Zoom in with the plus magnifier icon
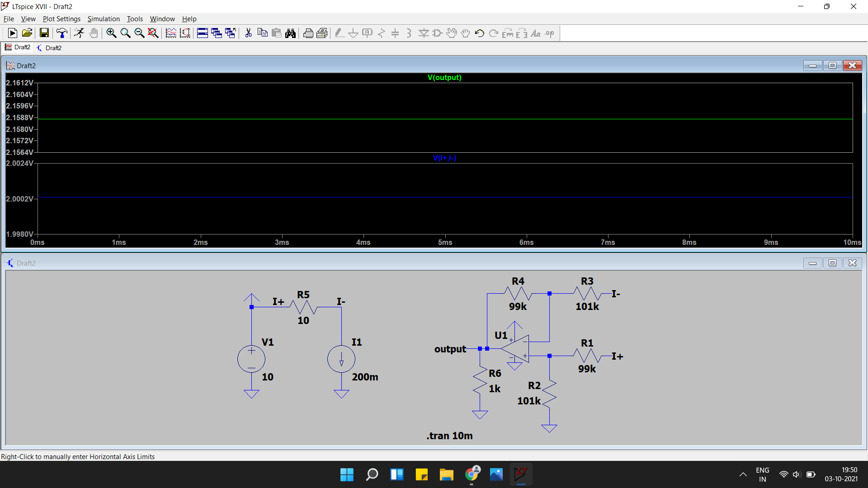Image resolution: width=868 pixels, height=488 pixels. click(x=111, y=33)
